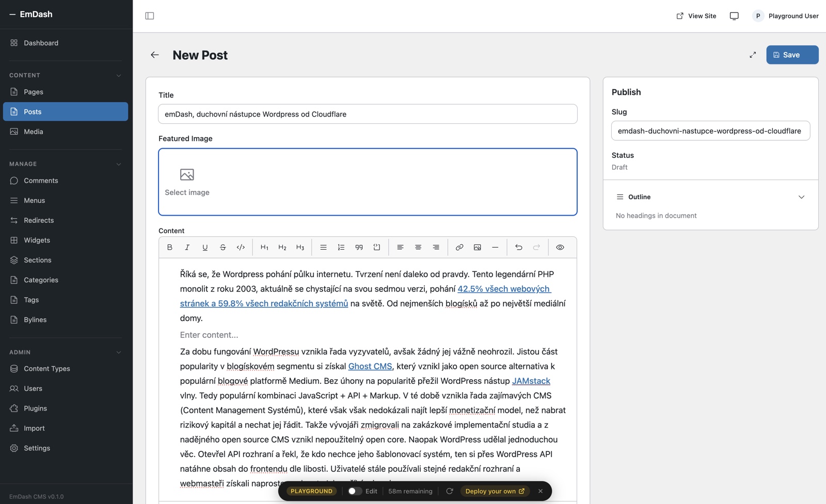Open the Media library
This screenshot has width=826, height=504.
[x=66, y=132]
